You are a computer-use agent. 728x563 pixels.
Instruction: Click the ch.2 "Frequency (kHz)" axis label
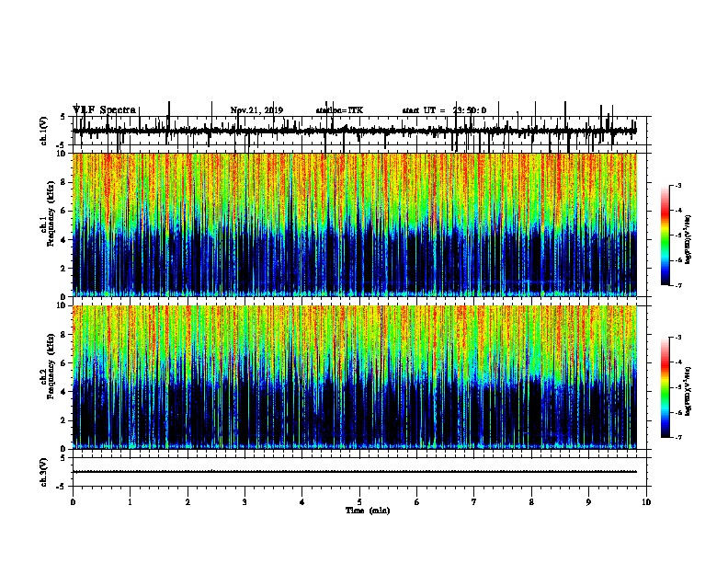coord(51,366)
